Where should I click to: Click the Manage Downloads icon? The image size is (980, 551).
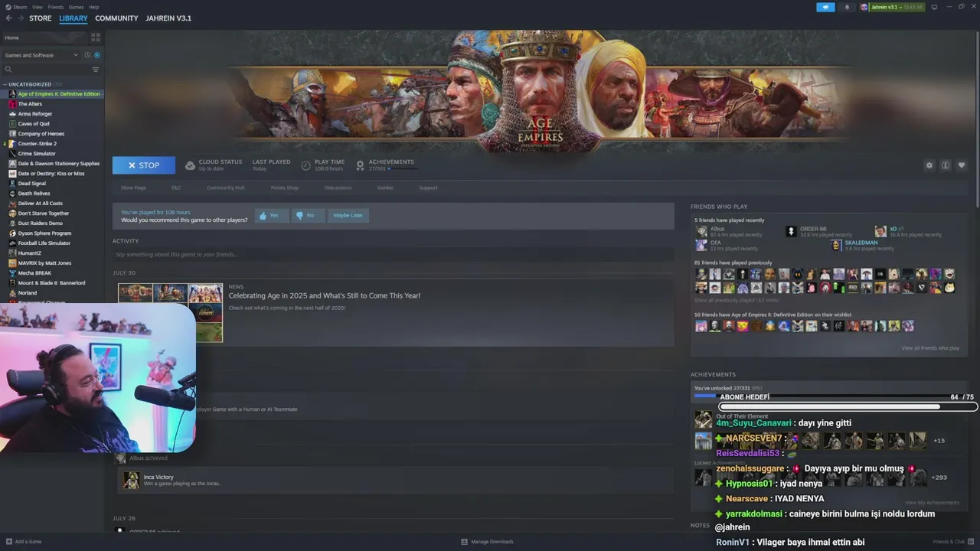[464, 542]
